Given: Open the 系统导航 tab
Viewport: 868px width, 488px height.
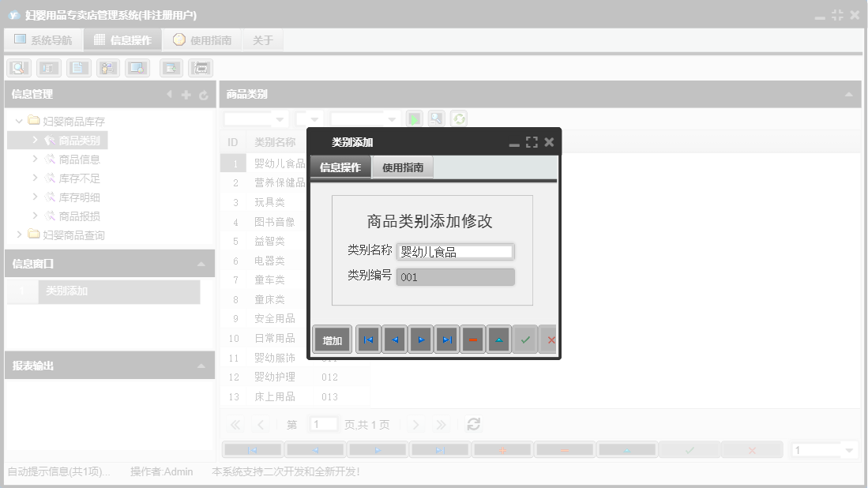Looking at the screenshot, I should click(x=43, y=39).
